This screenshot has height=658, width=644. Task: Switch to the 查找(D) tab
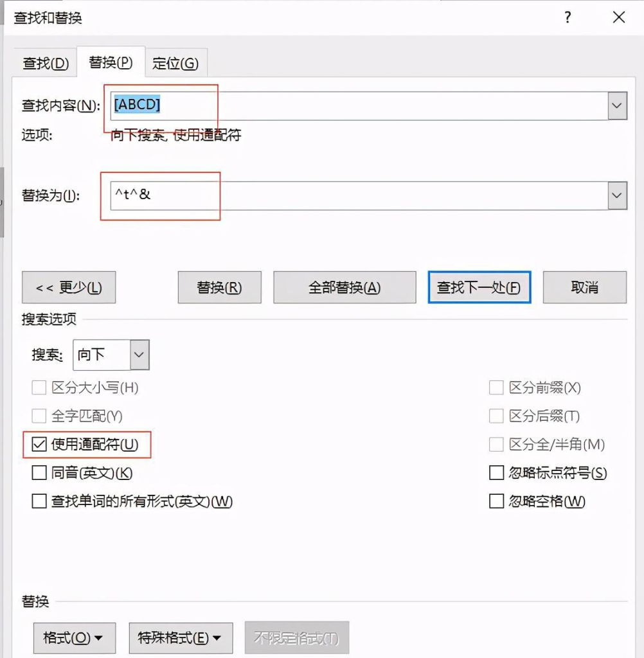point(44,62)
